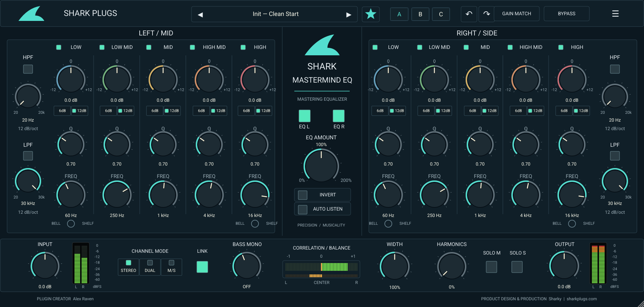Click the Left/Mid LOW gain knob
644x307 pixels.
tap(71, 79)
